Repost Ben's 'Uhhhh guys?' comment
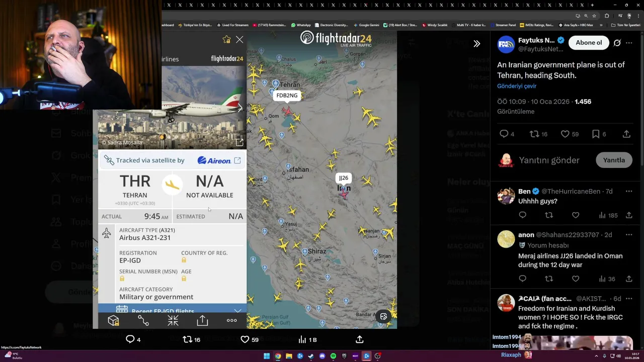 click(x=549, y=215)
